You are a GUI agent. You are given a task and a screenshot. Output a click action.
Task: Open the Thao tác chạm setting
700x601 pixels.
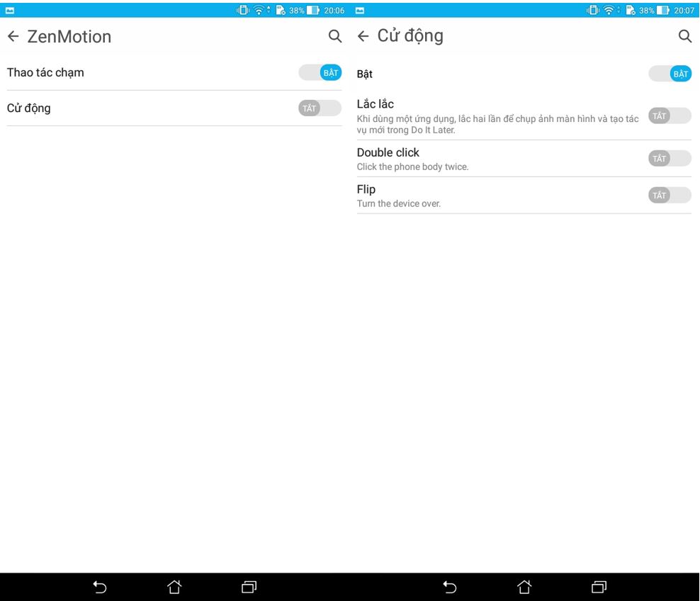pos(45,73)
